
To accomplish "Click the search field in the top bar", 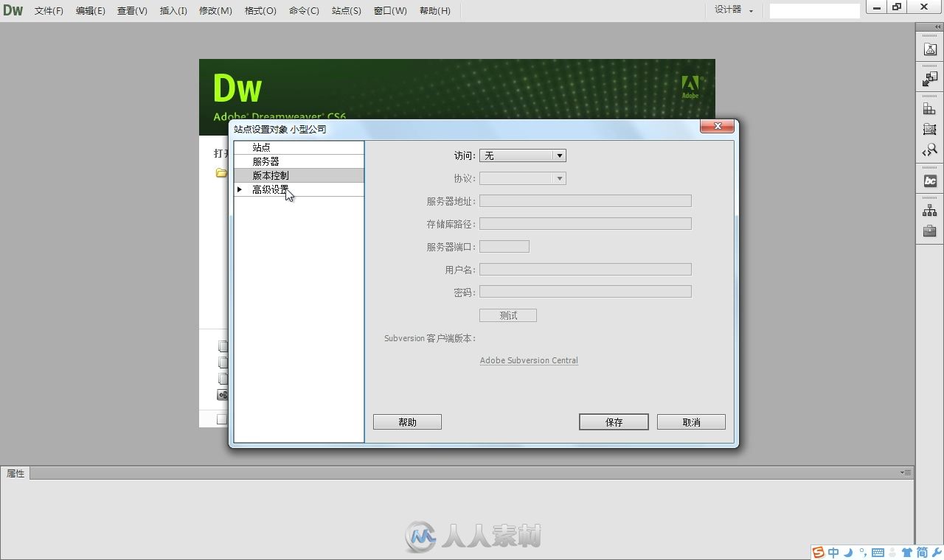I will [x=814, y=10].
